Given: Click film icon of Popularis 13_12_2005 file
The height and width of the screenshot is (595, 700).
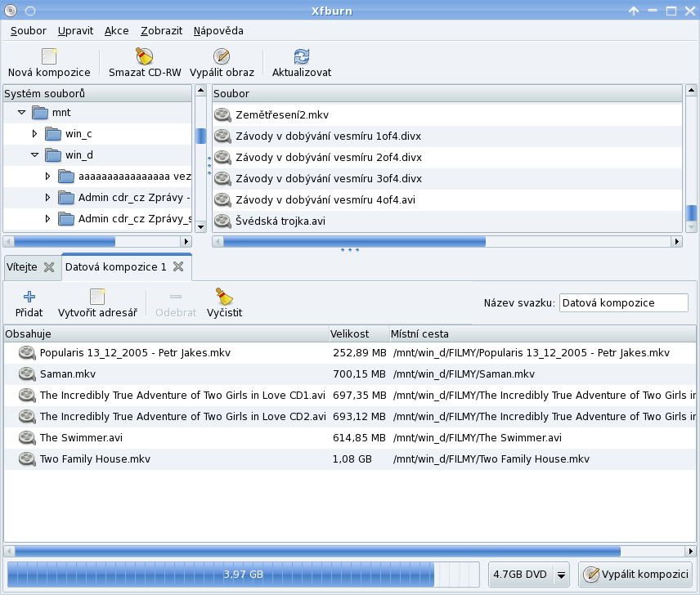Looking at the screenshot, I should pyautogui.click(x=27, y=353).
